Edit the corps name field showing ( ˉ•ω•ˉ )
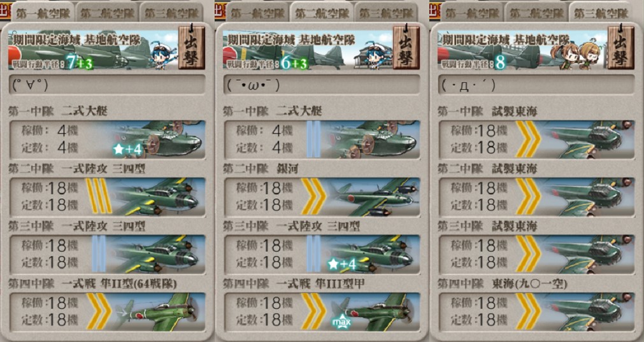644x342 pixels. point(322,85)
